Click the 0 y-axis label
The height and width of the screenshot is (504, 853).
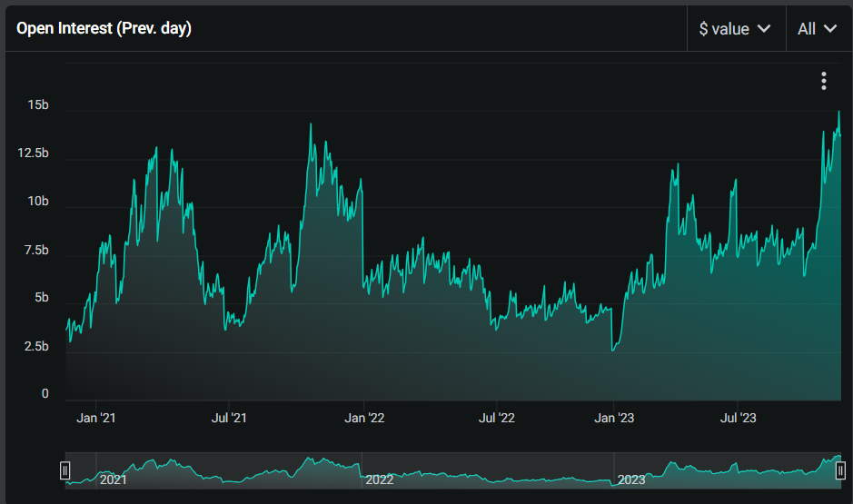45,394
